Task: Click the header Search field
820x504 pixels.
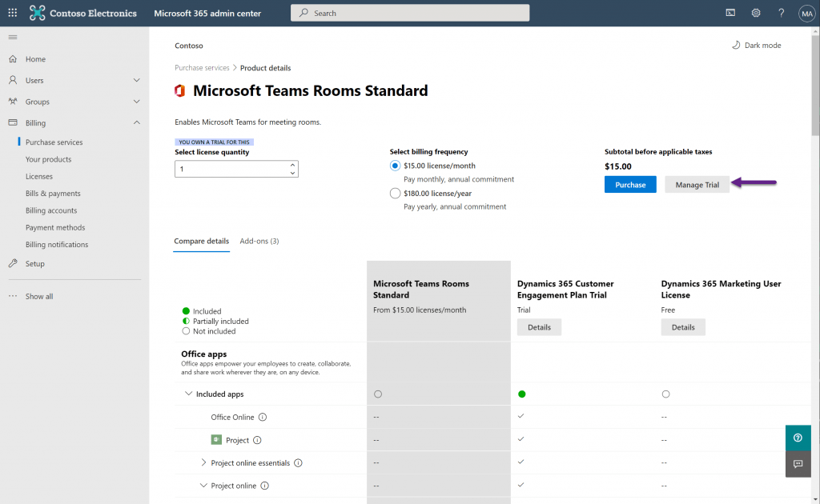Action: (x=410, y=13)
